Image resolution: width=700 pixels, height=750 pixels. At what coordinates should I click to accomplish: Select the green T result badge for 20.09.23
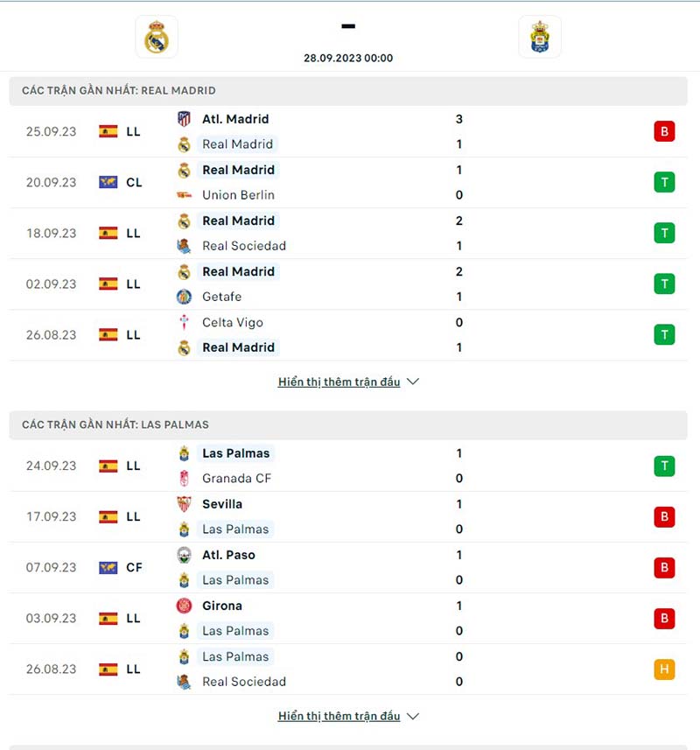click(664, 182)
